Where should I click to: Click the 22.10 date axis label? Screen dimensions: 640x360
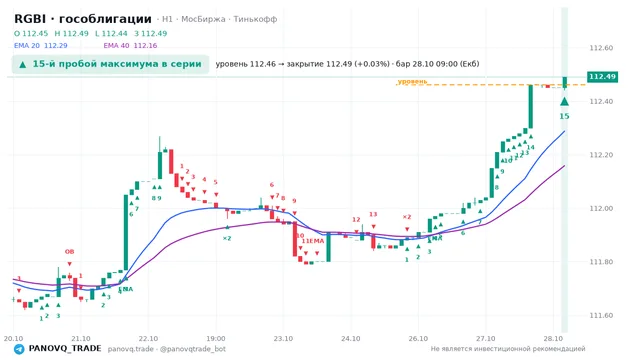coord(148,339)
